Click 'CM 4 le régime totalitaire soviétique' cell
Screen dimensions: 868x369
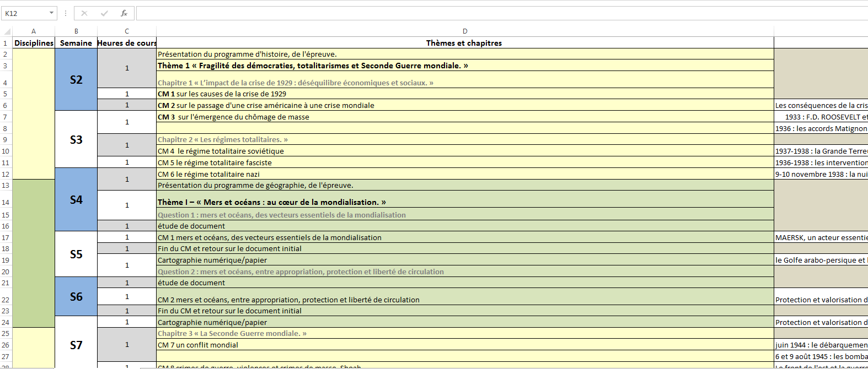[465, 151]
